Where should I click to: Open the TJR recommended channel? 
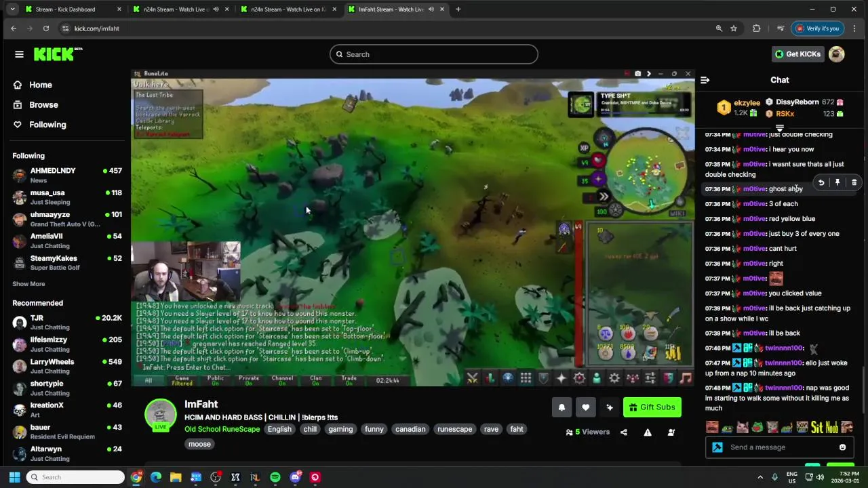coord(66,322)
